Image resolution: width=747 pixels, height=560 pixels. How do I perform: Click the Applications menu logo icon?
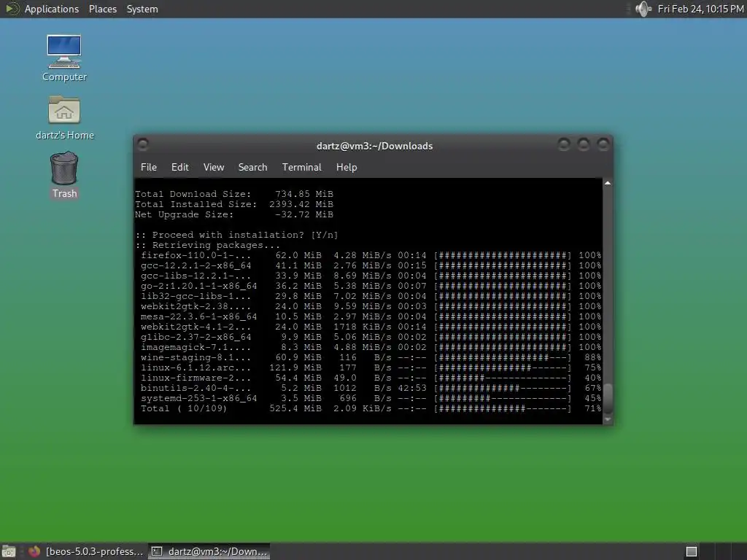coord(12,9)
